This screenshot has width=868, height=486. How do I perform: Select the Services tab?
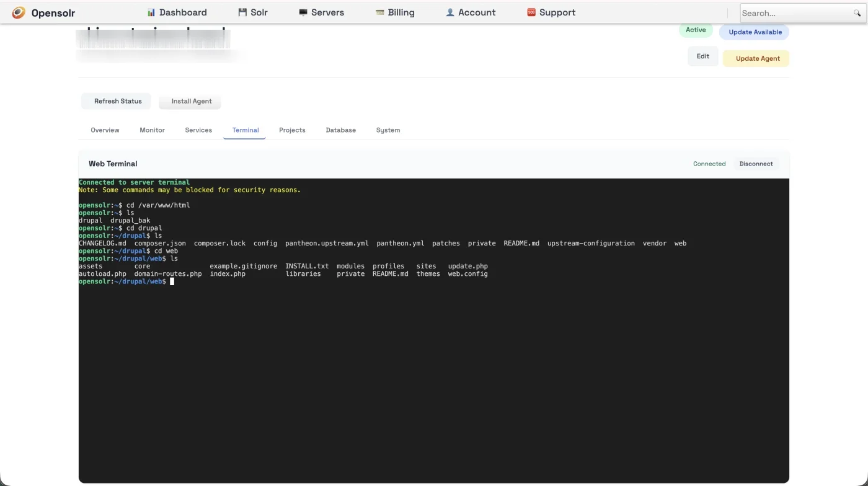(x=198, y=130)
